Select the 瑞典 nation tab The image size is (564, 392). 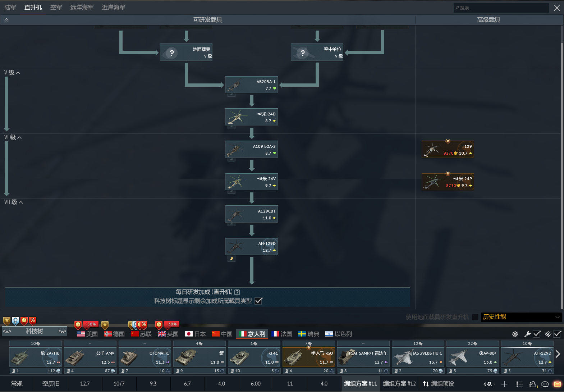point(309,334)
